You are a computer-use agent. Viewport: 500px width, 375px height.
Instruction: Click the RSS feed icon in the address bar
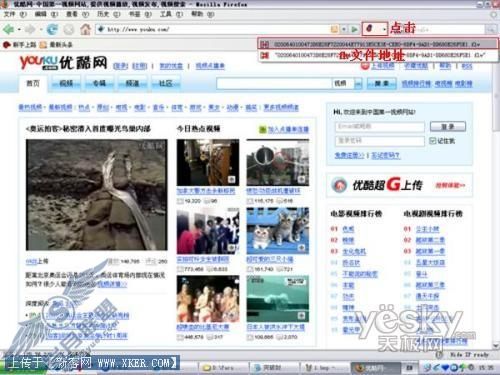[334, 29]
